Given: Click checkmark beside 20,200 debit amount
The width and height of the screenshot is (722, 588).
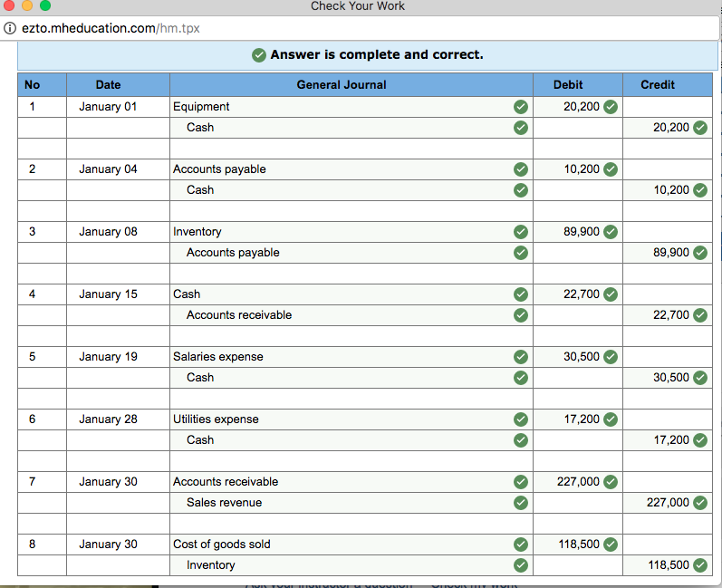Looking at the screenshot, I should (x=611, y=107).
